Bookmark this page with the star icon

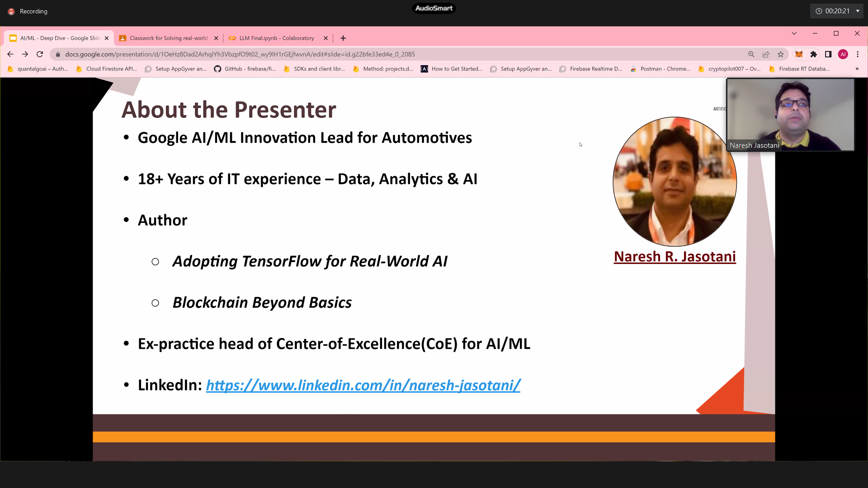tap(781, 54)
